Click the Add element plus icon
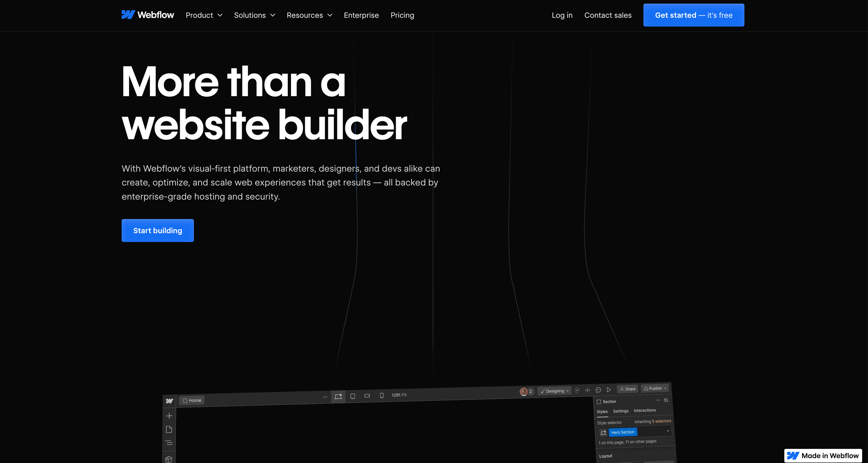 click(x=169, y=416)
